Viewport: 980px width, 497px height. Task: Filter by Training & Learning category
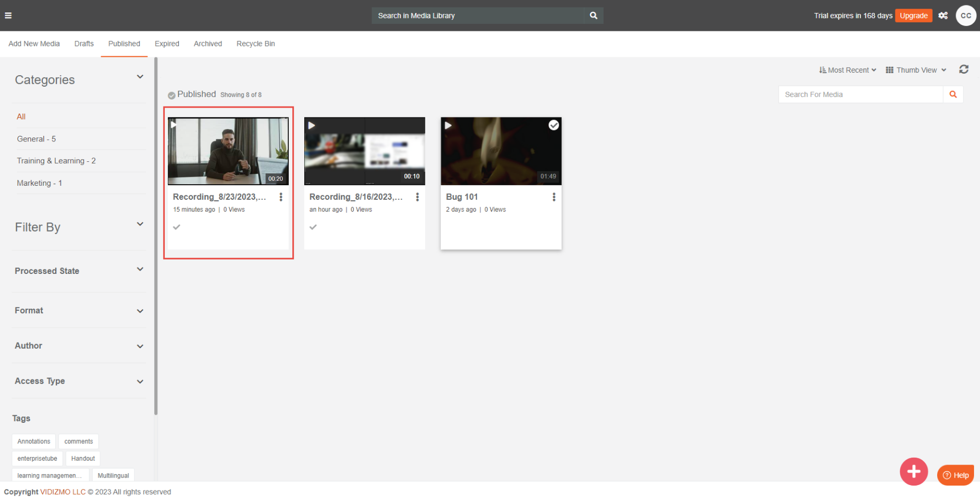point(56,161)
